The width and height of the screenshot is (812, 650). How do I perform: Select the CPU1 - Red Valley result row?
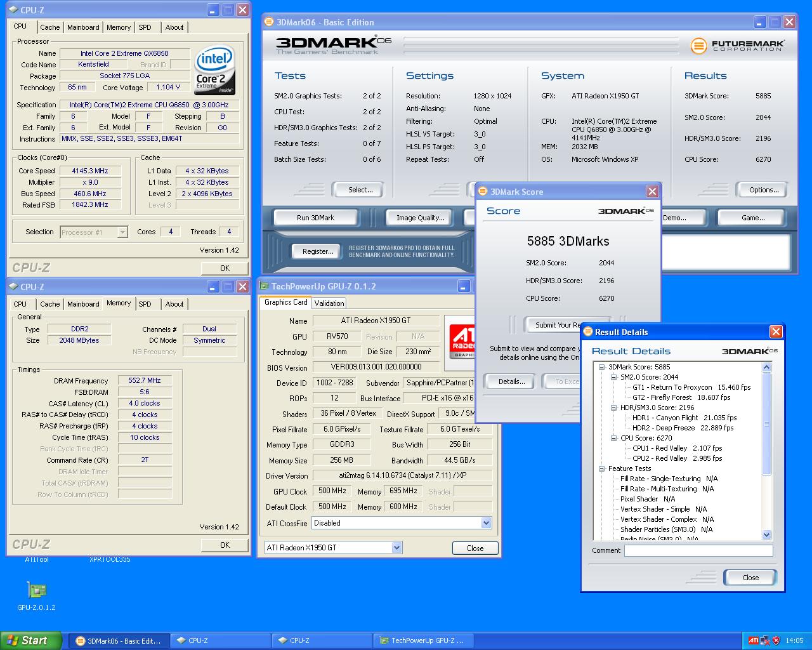677,448
